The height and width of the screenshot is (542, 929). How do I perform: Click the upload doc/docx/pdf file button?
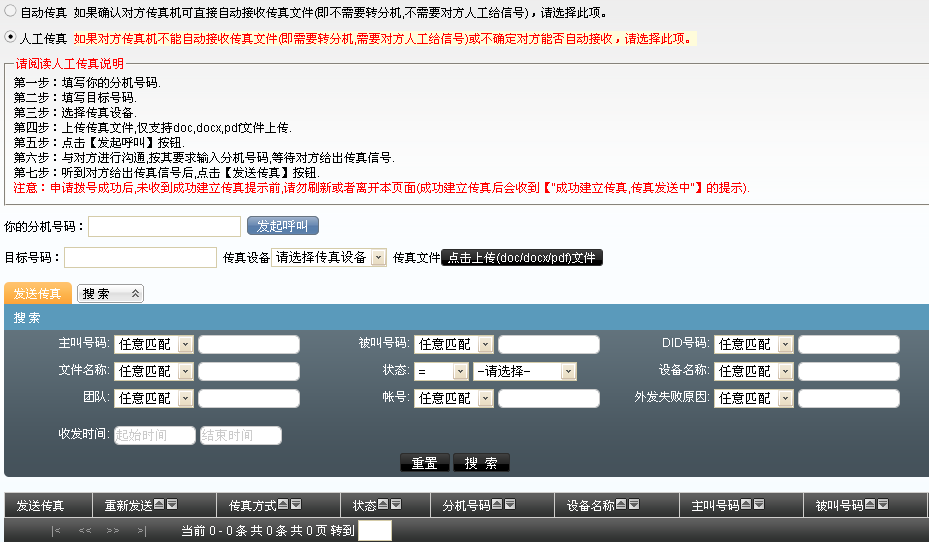pos(522,257)
